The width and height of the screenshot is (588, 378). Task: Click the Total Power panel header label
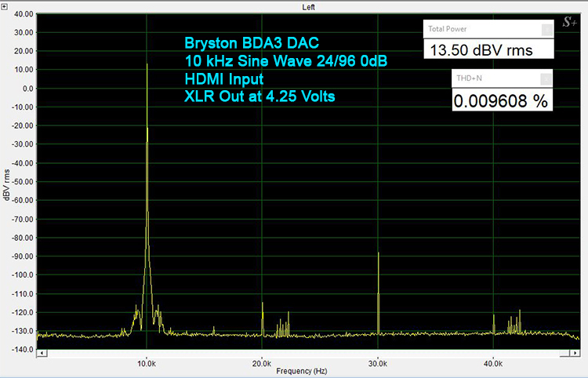click(447, 29)
